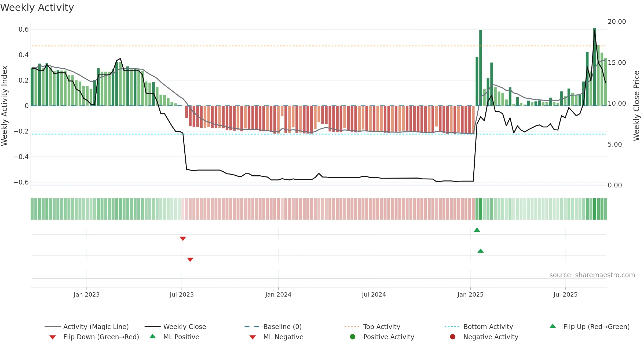
Task: Click the upper red flip-down marker near Jul 2023
Action: tap(183, 239)
